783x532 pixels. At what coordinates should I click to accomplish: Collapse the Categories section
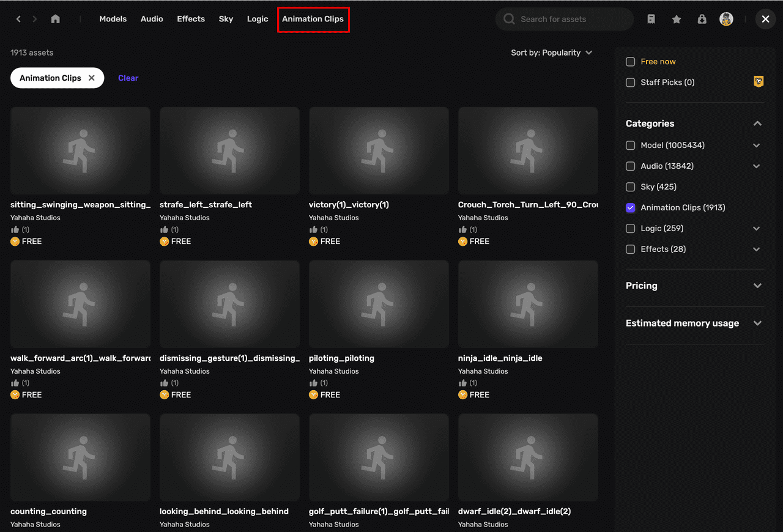757,123
